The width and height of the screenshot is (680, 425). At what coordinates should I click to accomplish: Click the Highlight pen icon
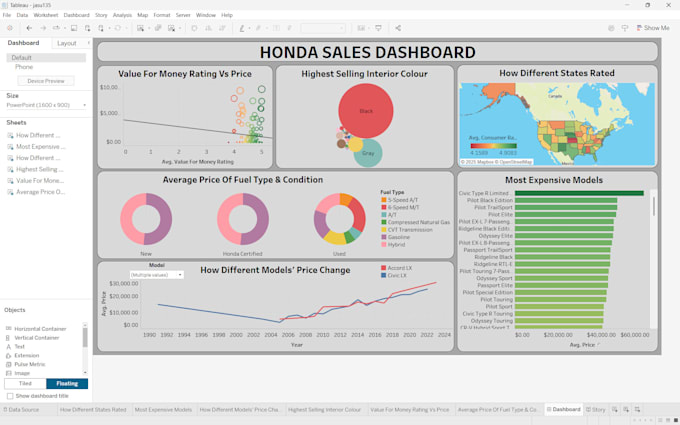242,28
